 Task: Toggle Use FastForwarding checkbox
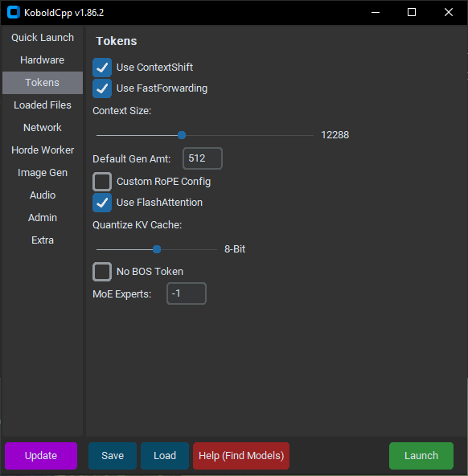(102, 88)
